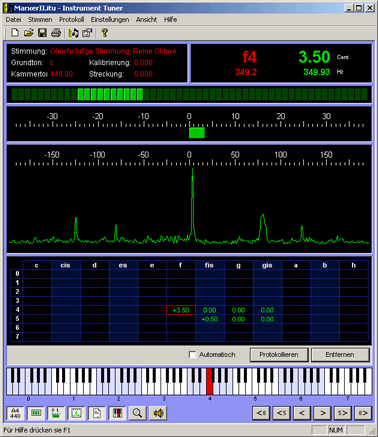Click the '<' previous note button

coord(302,413)
